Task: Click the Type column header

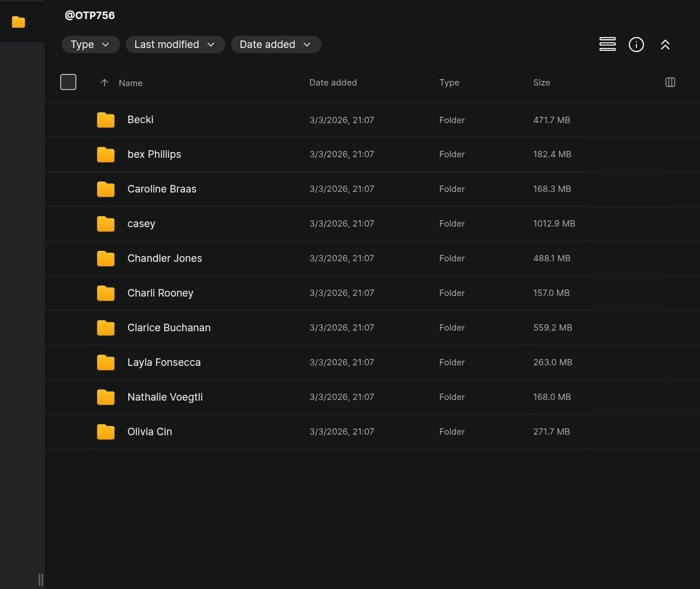Action: point(449,83)
